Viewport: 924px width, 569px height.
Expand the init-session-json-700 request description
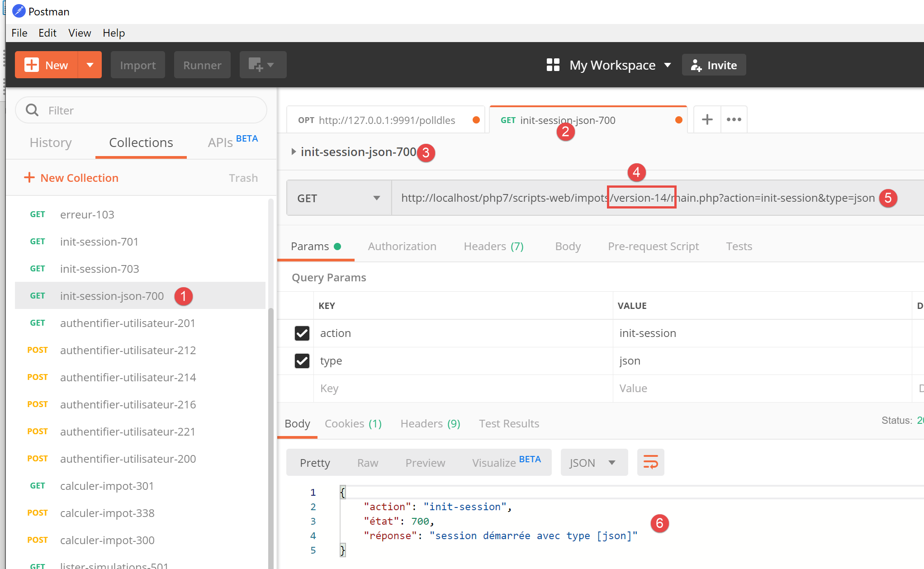coord(294,152)
